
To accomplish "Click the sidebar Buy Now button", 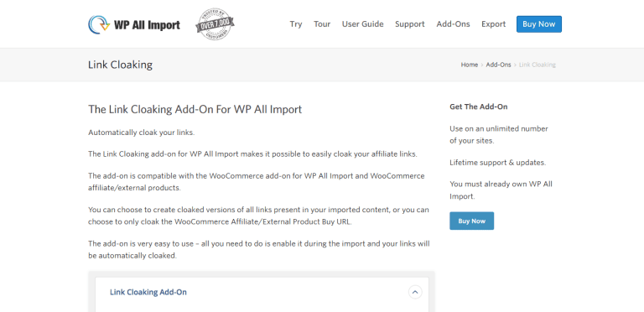I will point(471,221).
